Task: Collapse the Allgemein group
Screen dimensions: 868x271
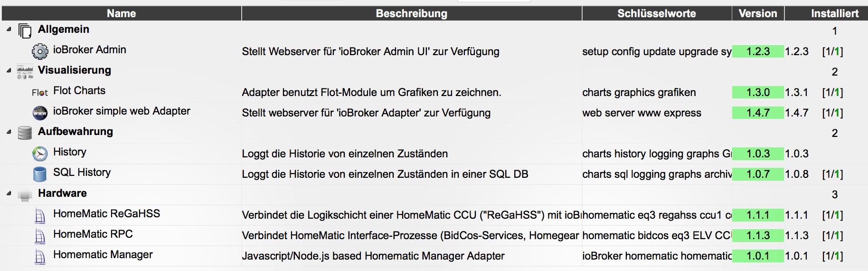Action: pyautogui.click(x=9, y=29)
